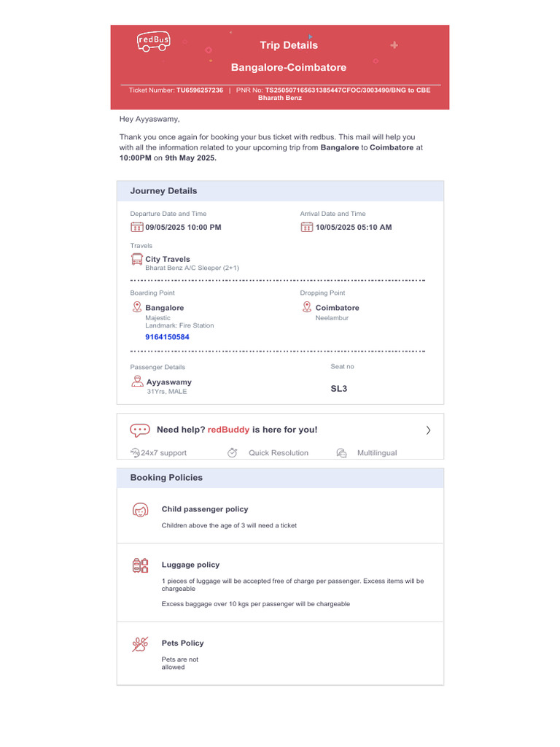Viewport: 560px width, 747px height.
Task: Click the Coimbatore dropping point pin icon
Action: (307, 307)
